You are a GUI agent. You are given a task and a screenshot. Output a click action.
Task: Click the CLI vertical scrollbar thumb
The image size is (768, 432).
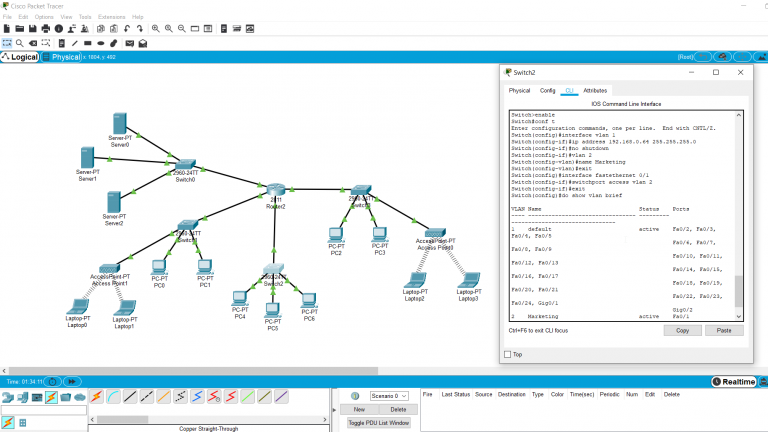[x=739, y=291]
